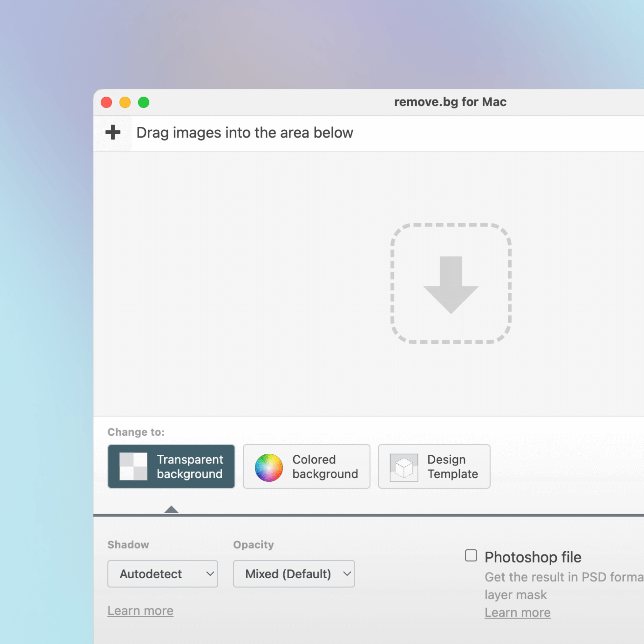
Task: Open the Opacity Mixed (Default) dropdown
Action: [293, 574]
